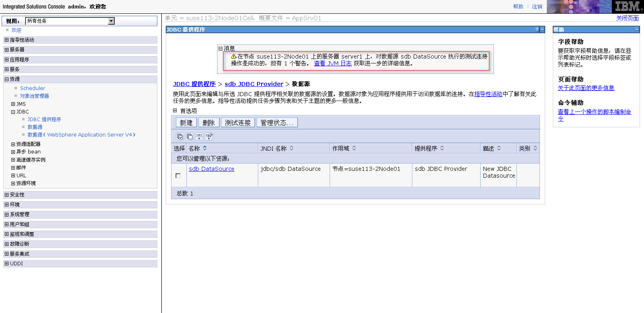Expand 安全性 in navigation tree
This screenshot has height=313, width=644.
(x=6, y=195)
